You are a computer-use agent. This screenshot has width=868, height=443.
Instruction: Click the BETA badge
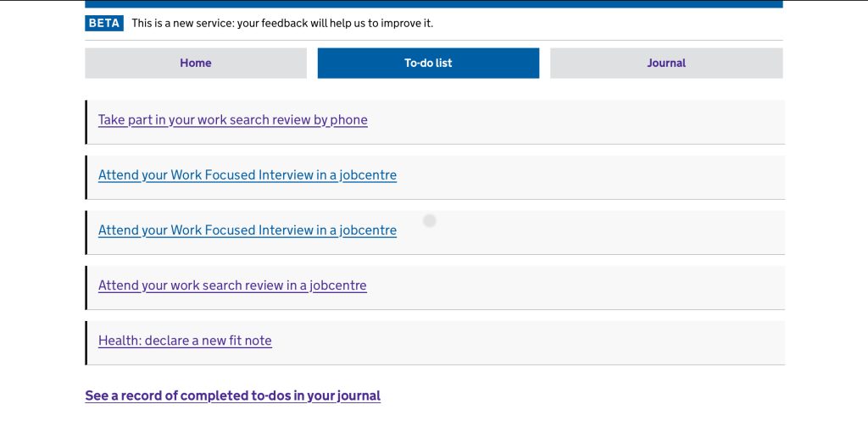point(104,23)
